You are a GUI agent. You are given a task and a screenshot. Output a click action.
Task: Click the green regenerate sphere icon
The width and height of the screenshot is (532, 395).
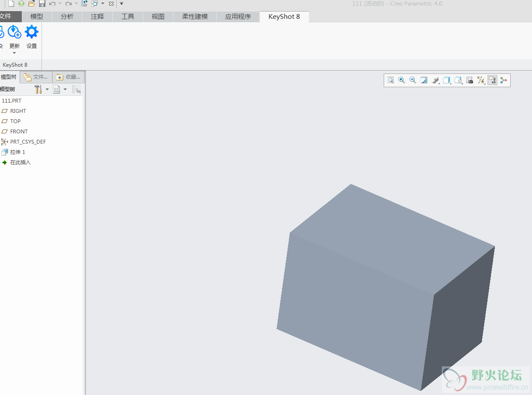click(21, 3)
